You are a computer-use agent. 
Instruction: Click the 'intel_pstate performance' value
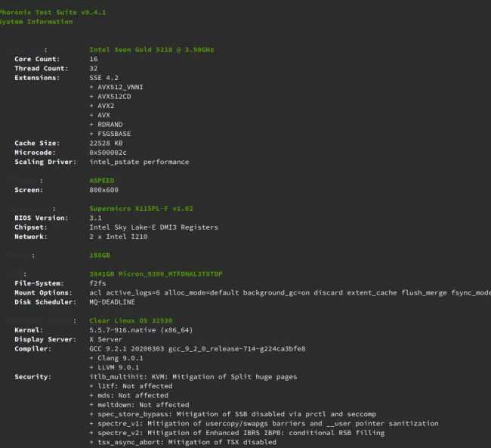point(139,162)
